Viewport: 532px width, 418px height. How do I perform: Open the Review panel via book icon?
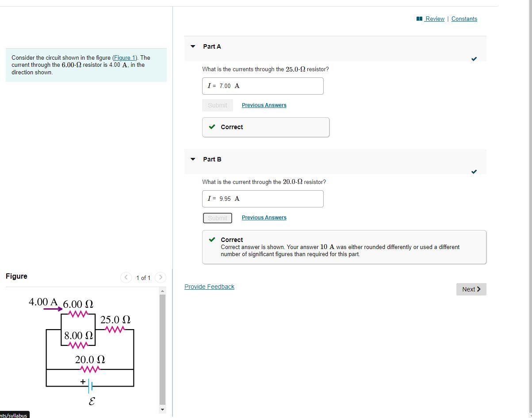tap(418, 19)
